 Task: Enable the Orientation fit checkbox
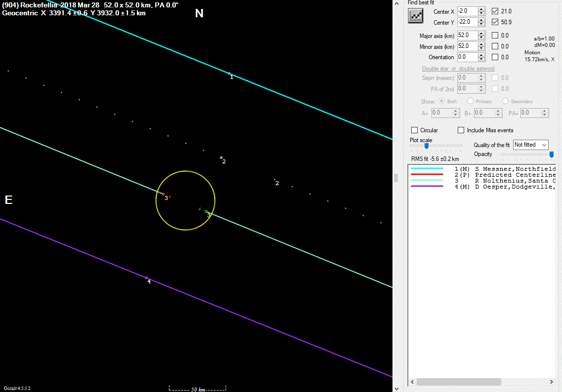pos(495,57)
